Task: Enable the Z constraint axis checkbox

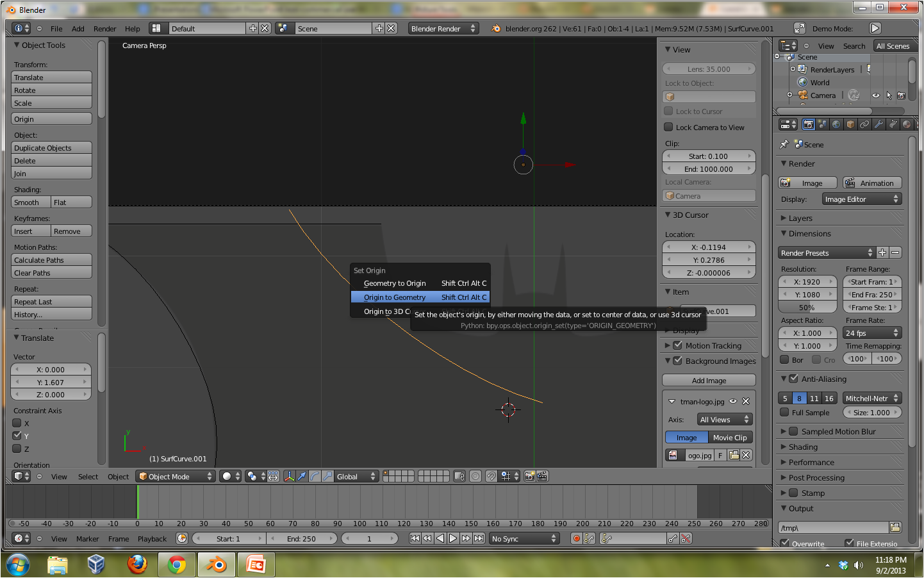Action: pos(17,449)
